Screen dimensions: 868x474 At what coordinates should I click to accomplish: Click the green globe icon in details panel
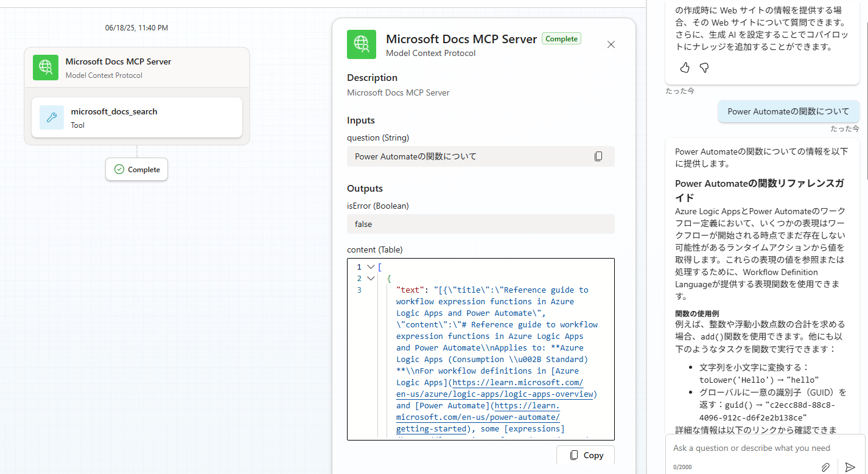coord(362,44)
